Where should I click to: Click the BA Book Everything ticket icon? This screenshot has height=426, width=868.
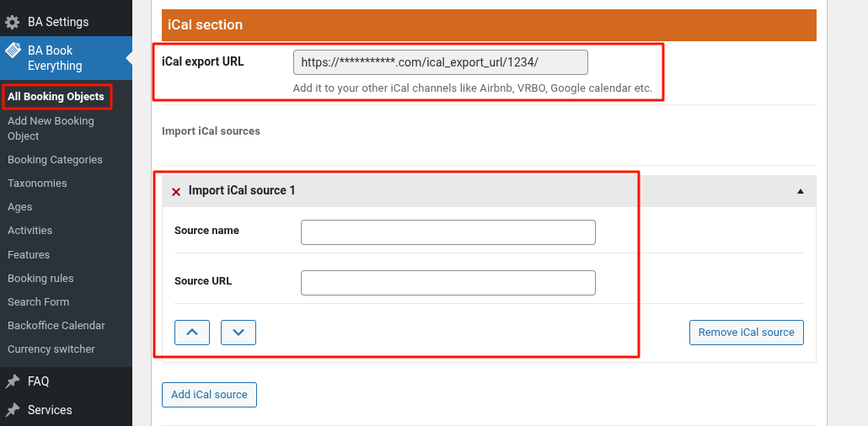(13, 51)
